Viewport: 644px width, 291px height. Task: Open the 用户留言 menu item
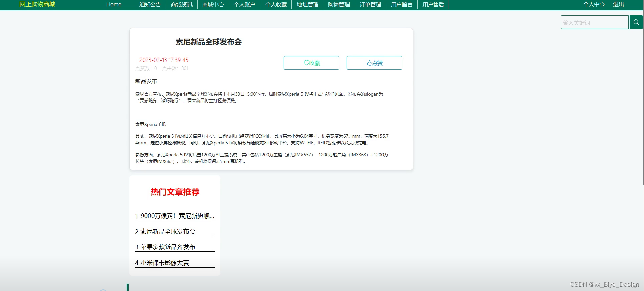point(402,4)
